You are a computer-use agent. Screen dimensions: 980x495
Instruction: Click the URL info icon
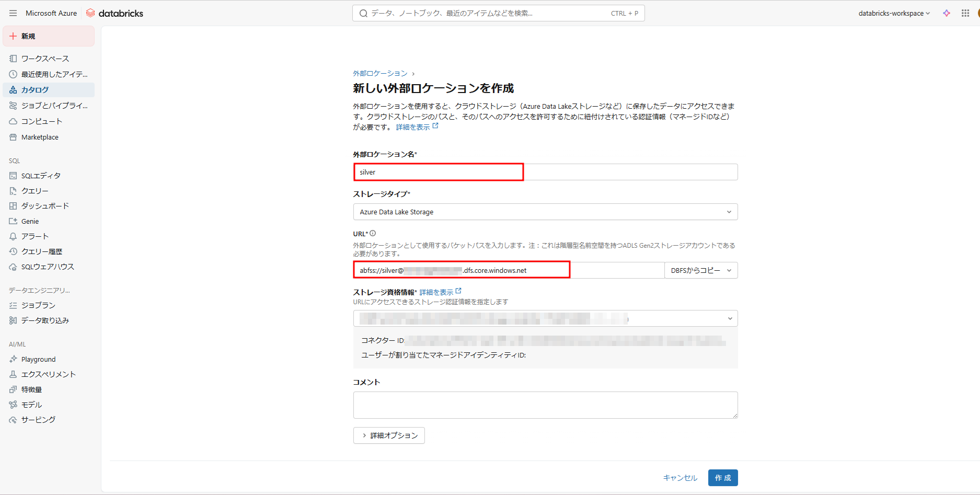coord(373,234)
